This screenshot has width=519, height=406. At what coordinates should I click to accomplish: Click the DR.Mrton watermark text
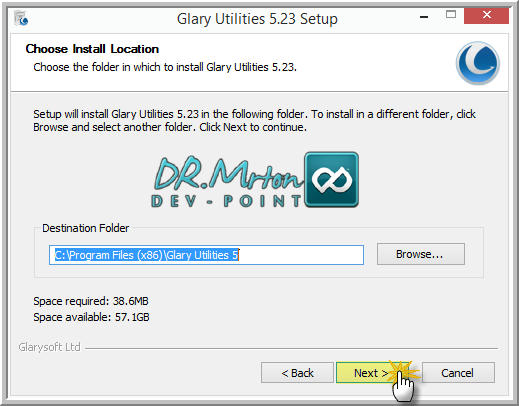tap(228, 174)
